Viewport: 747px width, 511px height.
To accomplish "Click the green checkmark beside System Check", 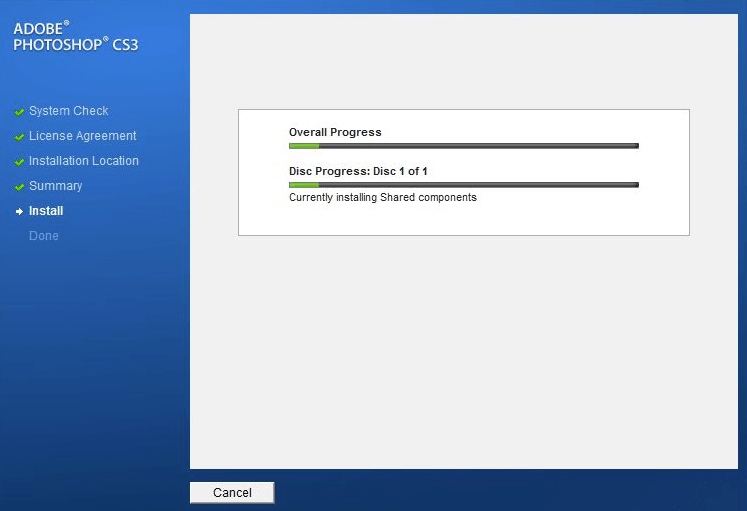I will pyautogui.click(x=19, y=112).
